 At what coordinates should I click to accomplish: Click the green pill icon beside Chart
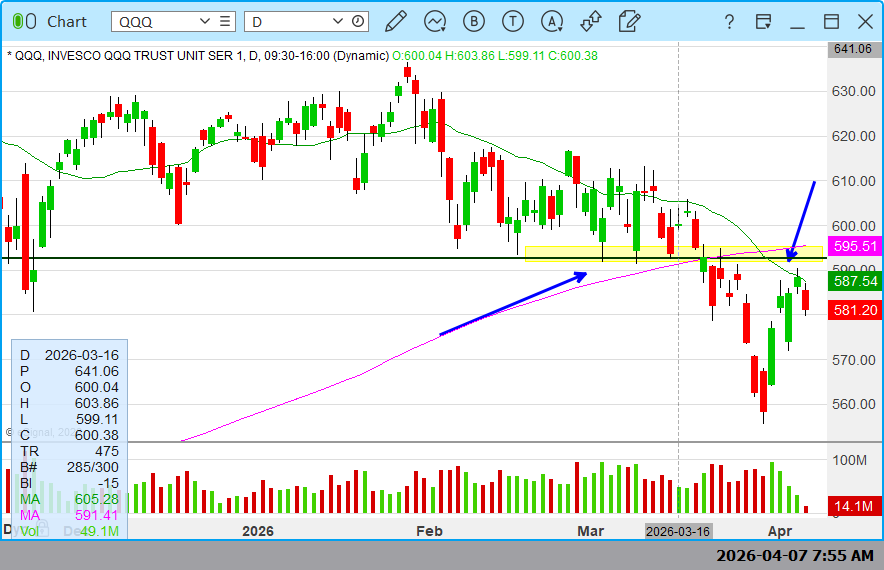tap(24, 21)
